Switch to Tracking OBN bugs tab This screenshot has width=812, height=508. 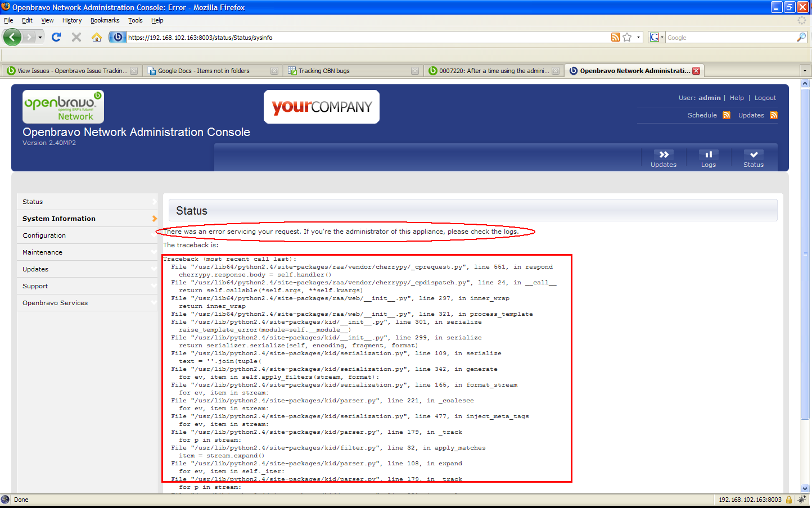pos(353,71)
